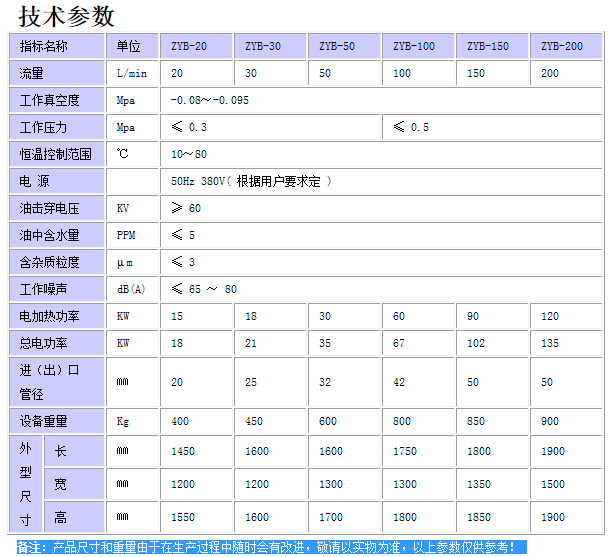Select the ZYB-100 column header

[413, 47]
